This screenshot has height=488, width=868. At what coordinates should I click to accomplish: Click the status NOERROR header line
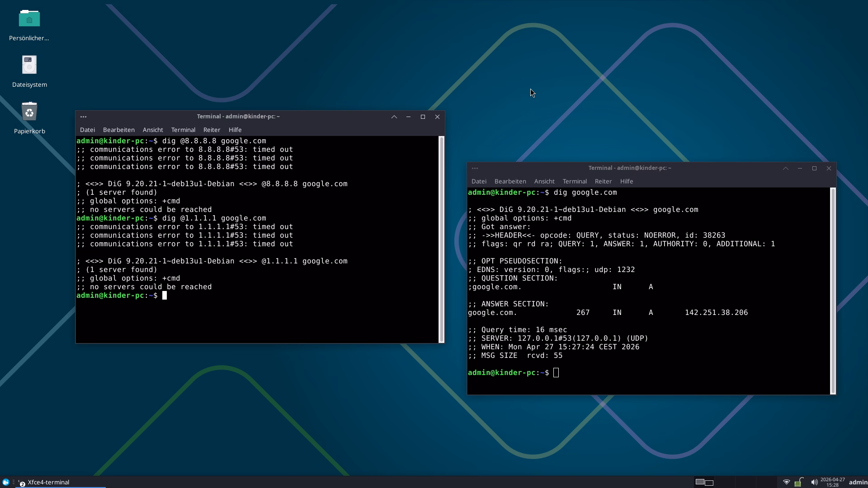pos(597,235)
